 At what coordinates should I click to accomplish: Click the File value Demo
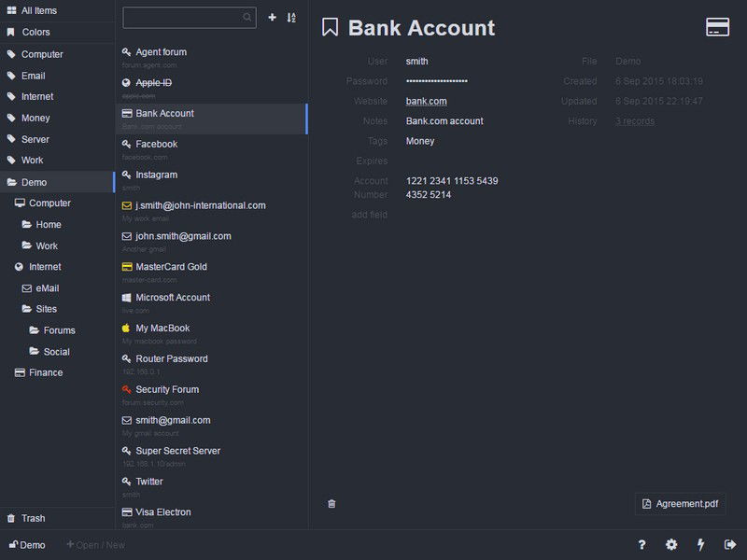click(627, 62)
